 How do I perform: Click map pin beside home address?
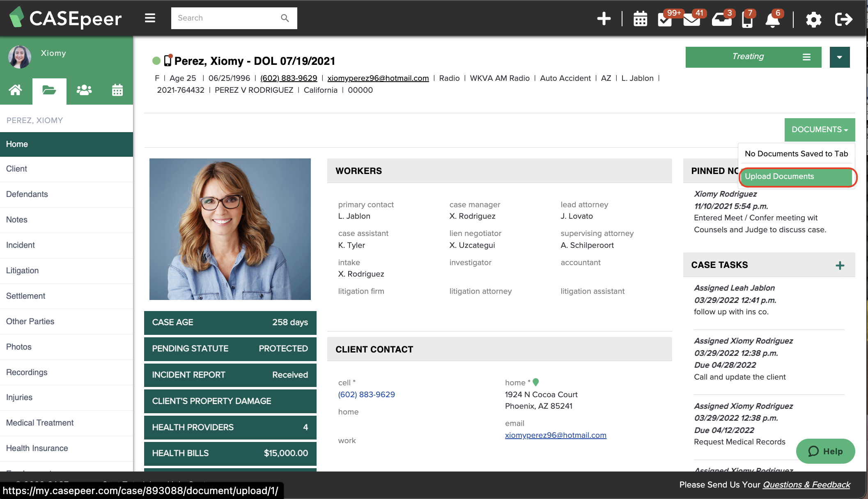[x=536, y=382]
